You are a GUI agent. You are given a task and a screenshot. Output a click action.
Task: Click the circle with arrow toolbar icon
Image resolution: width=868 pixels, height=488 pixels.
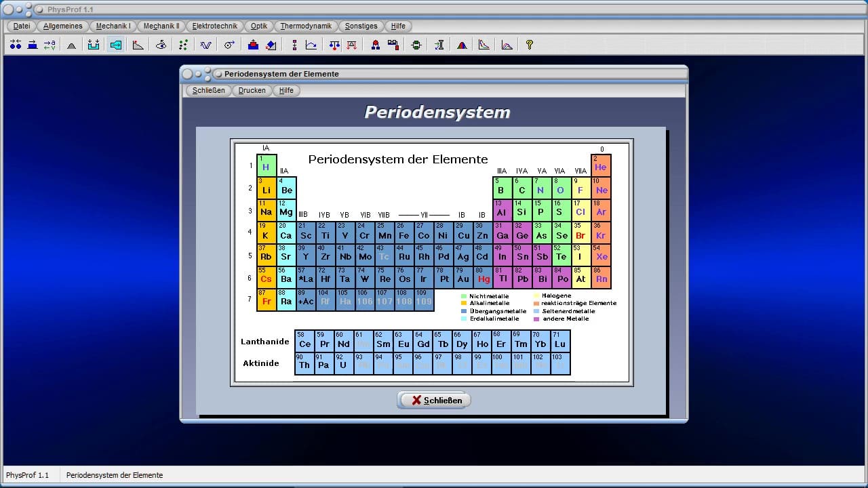(x=229, y=45)
